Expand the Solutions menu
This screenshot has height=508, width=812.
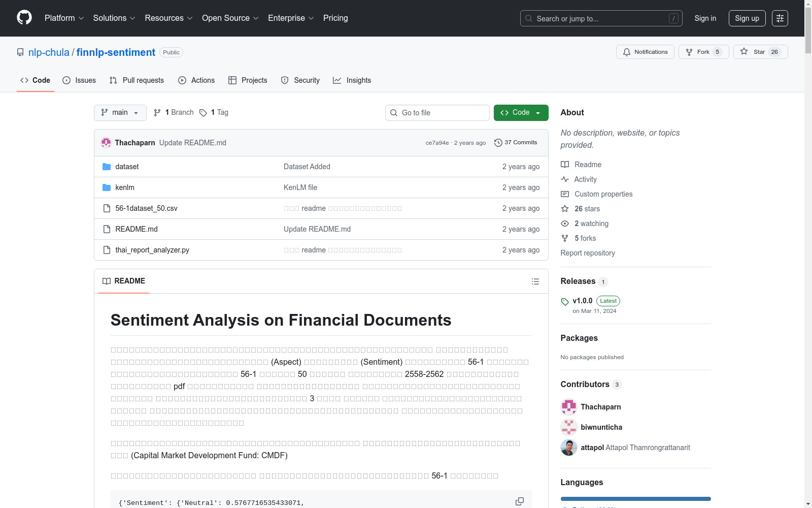[x=114, y=18]
